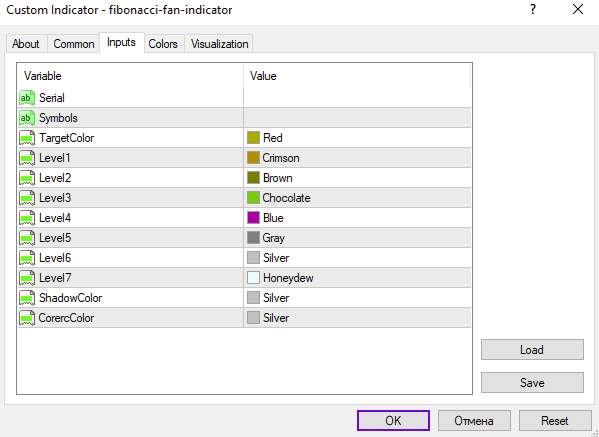
Task: Click the Load button
Action: (x=532, y=350)
